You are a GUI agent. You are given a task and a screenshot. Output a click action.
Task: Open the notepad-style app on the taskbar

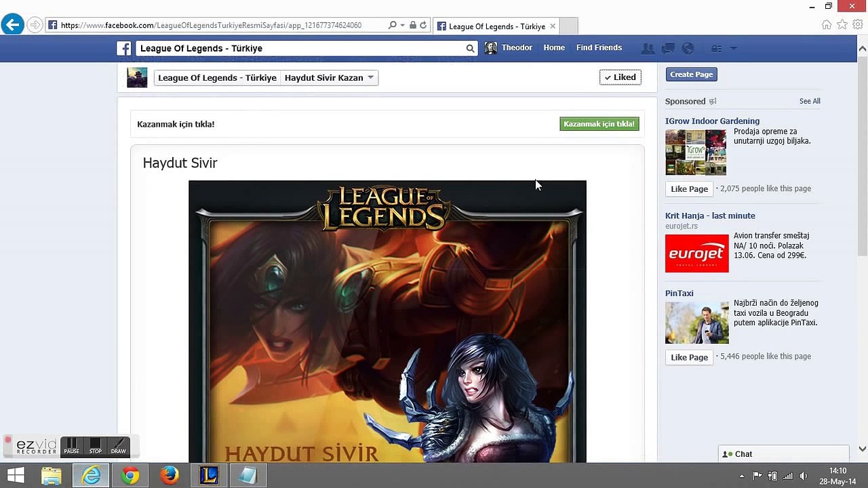point(248,476)
